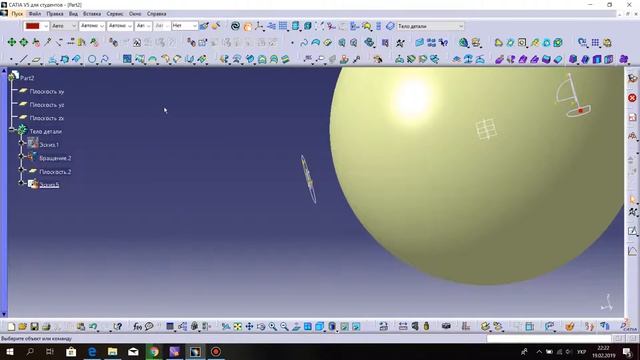Open the 'Тело детали' body selector dropdown

[x=430, y=26]
